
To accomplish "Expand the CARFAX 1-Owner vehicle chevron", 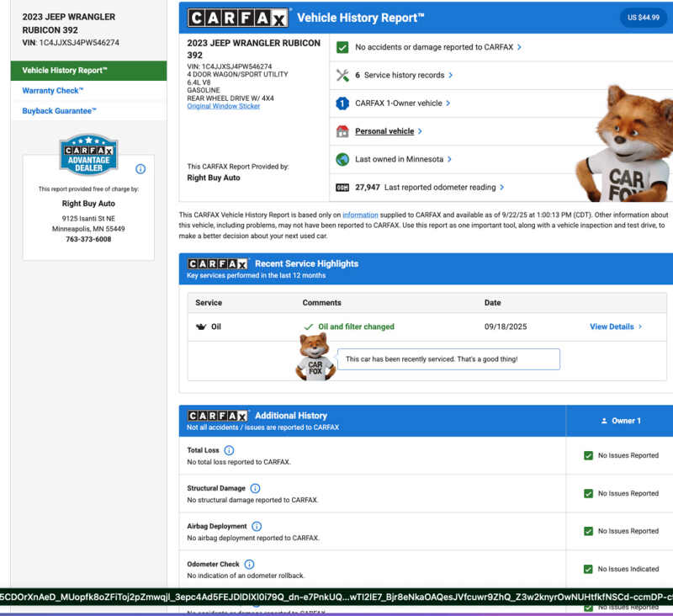I will [x=448, y=104].
